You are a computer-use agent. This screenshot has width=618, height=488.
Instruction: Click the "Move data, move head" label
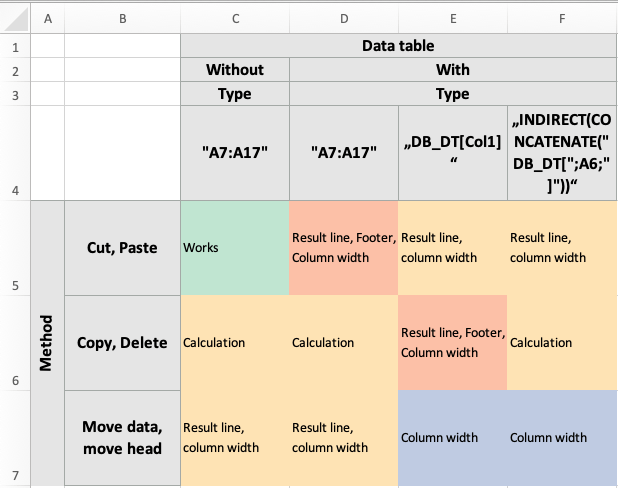pos(123,438)
